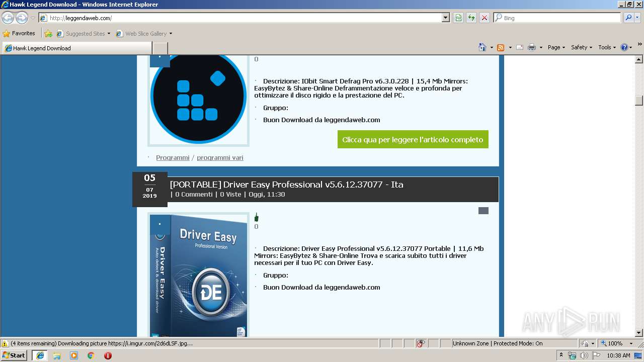Click the Print icon
644x362 pixels.
532,47
